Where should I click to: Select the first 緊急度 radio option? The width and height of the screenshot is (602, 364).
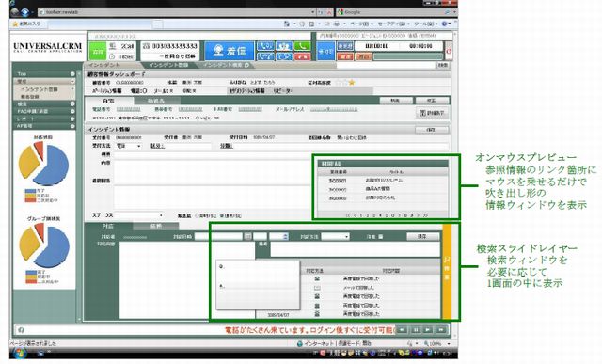(198, 215)
